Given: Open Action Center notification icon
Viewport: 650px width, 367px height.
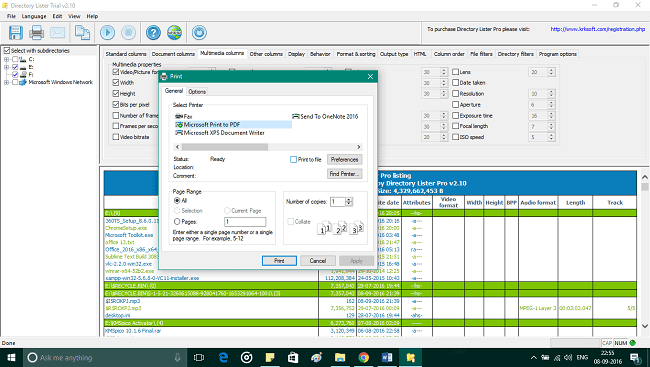Looking at the screenshot, I should (635, 357).
